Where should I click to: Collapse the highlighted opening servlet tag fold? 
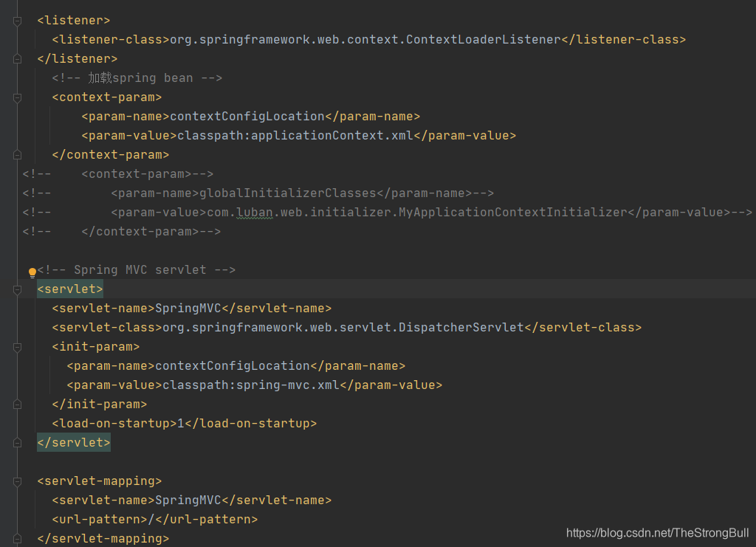pos(18,289)
